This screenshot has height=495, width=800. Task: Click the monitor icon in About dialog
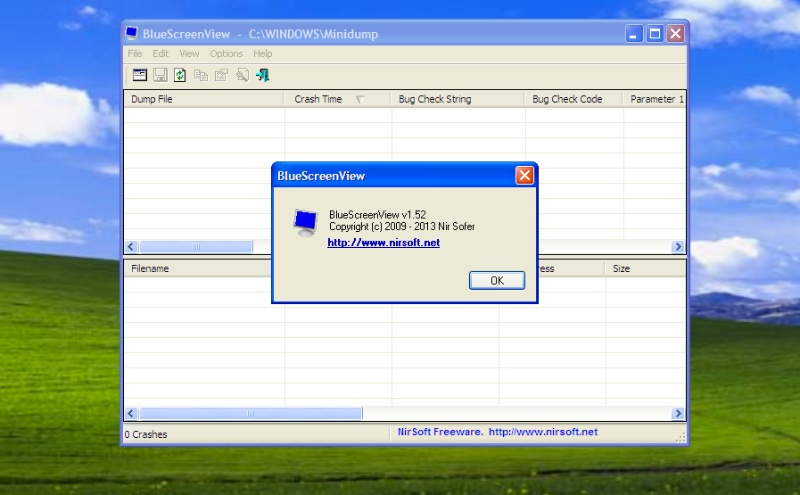pyautogui.click(x=304, y=222)
